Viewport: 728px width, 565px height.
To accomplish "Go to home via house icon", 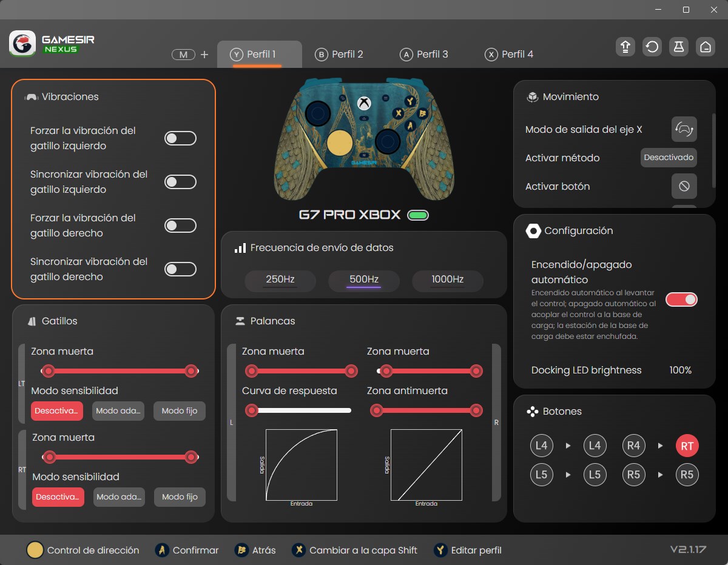I will (705, 47).
